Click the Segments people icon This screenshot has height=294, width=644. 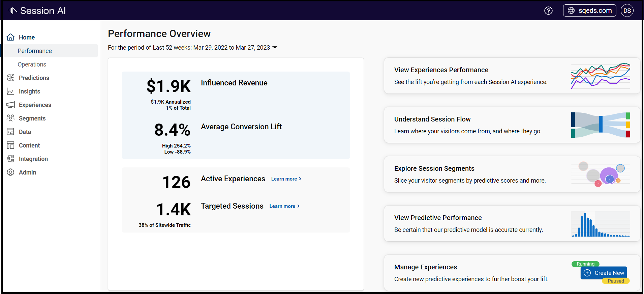[11, 118]
